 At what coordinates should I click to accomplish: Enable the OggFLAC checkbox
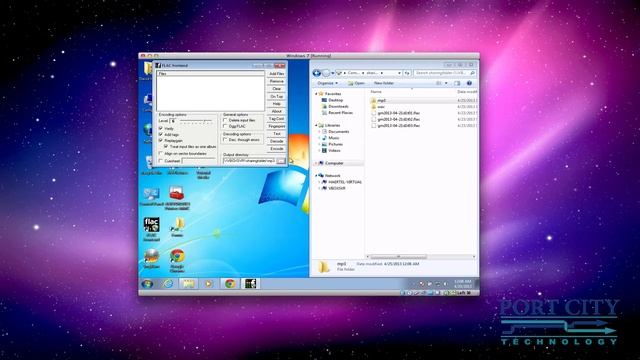[x=225, y=127]
